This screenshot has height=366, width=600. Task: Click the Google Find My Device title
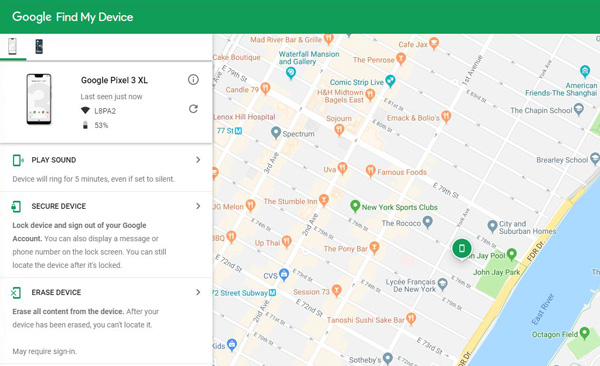pyautogui.click(x=73, y=17)
